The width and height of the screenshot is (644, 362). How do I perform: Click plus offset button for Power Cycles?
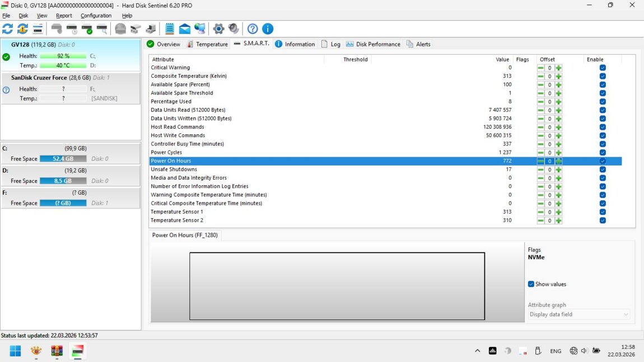[x=558, y=153]
